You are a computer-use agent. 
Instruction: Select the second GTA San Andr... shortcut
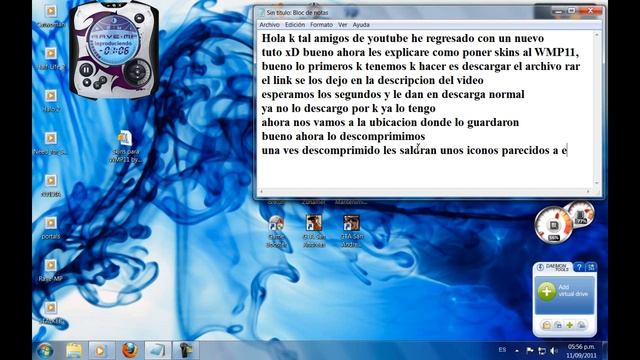pos(351,231)
